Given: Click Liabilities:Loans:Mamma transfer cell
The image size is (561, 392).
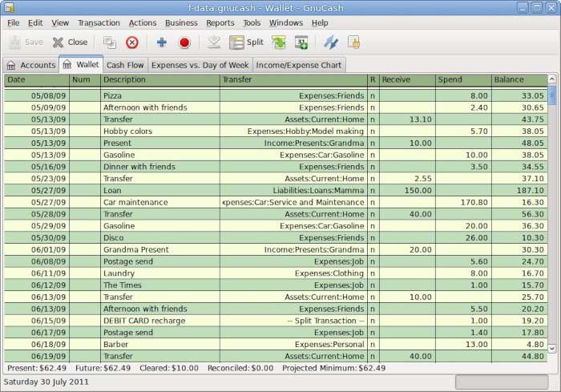Looking at the screenshot, I should (x=293, y=191).
